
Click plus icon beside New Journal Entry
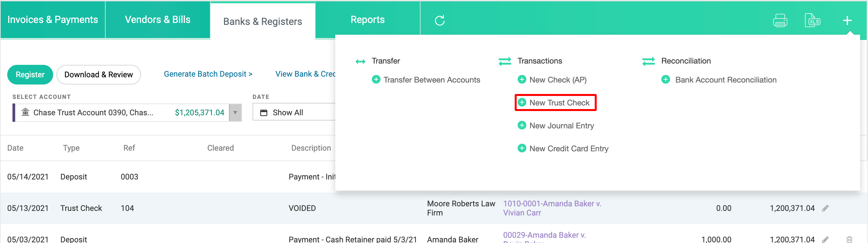522,125
